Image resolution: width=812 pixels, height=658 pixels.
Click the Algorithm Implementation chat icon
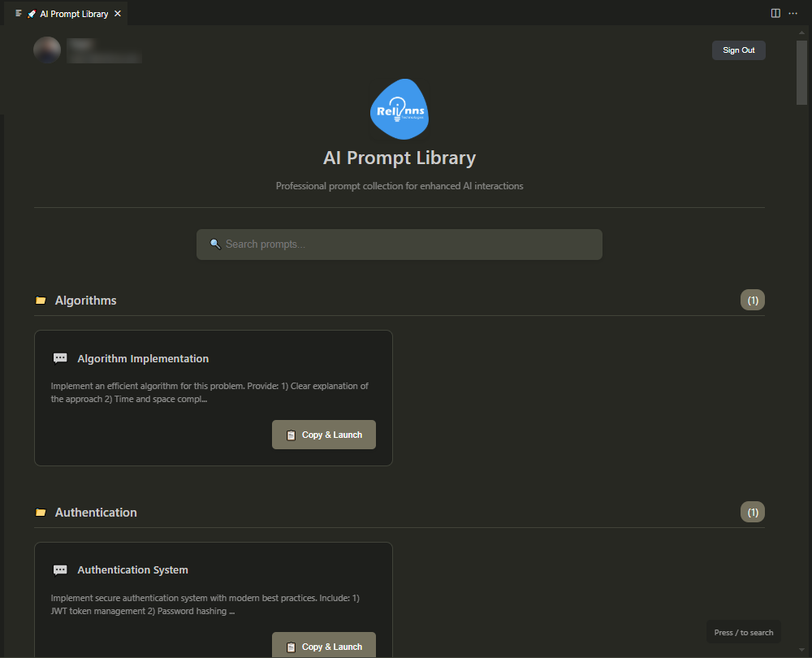coord(60,358)
